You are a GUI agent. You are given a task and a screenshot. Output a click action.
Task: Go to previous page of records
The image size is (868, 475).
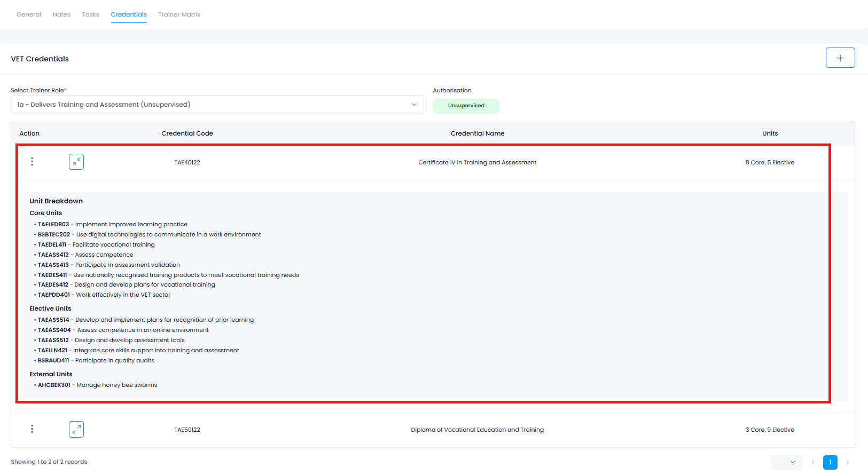coord(813,462)
